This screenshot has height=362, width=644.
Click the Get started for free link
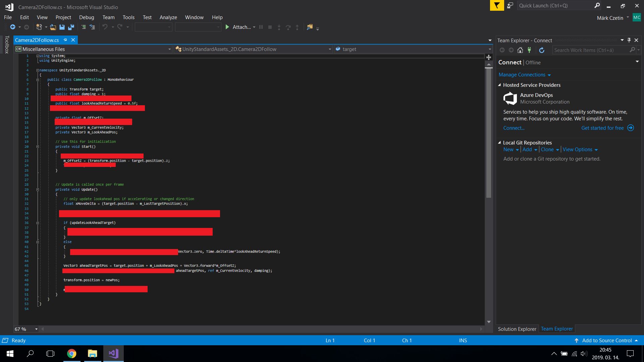[602, 128]
